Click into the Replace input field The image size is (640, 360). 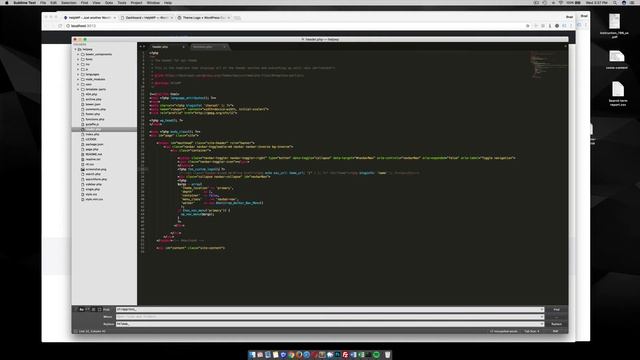pos(330,324)
